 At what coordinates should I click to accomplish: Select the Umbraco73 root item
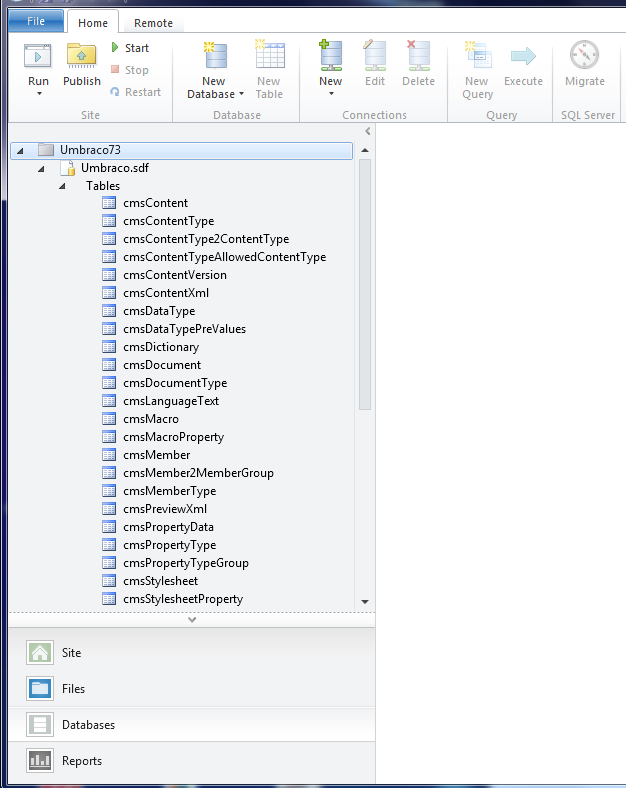click(x=181, y=150)
